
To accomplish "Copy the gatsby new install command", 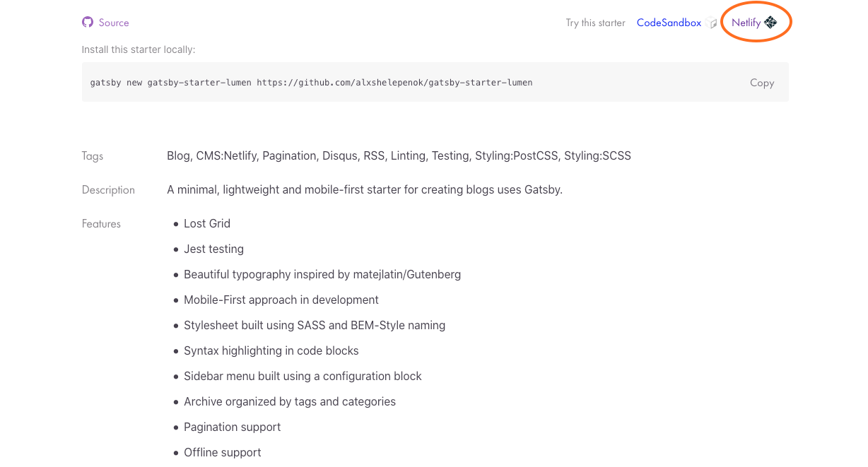I will [x=762, y=83].
